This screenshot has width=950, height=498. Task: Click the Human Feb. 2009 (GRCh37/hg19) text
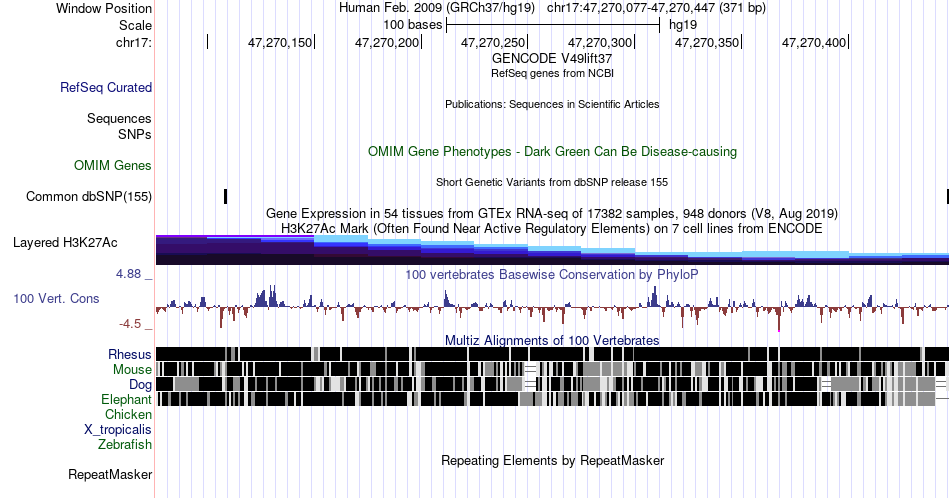437,8
